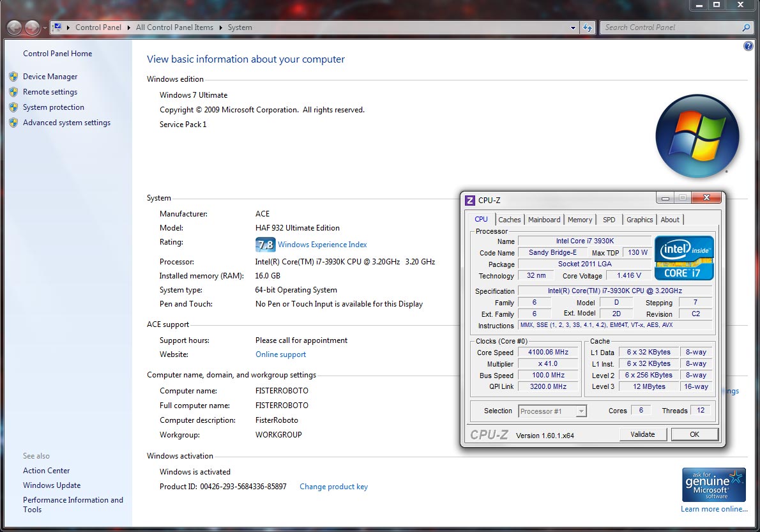Select the Memory tab in CPU-Z
Image resolution: width=760 pixels, height=532 pixels.
coord(580,220)
